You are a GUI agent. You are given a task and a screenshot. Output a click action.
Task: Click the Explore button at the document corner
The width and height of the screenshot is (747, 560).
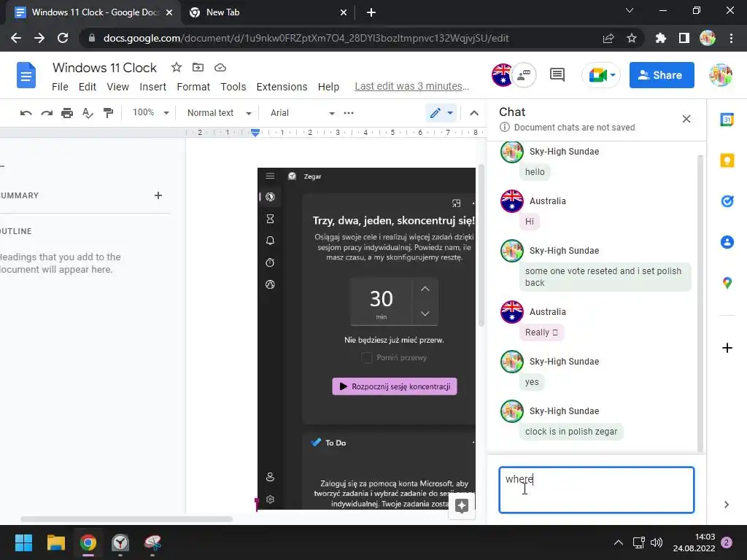462,506
